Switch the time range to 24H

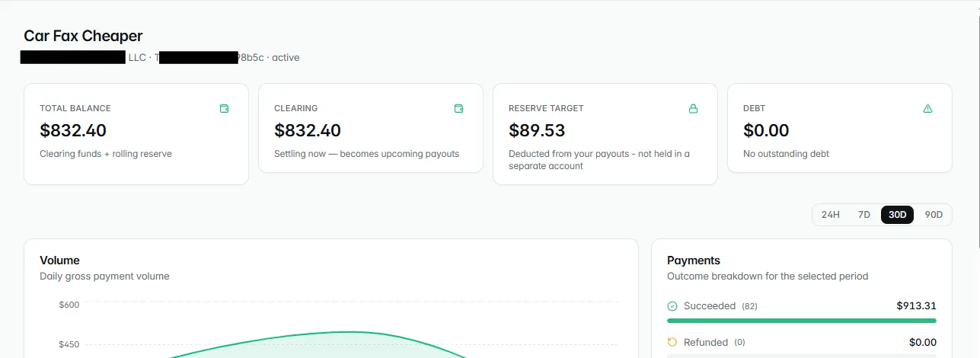831,215
